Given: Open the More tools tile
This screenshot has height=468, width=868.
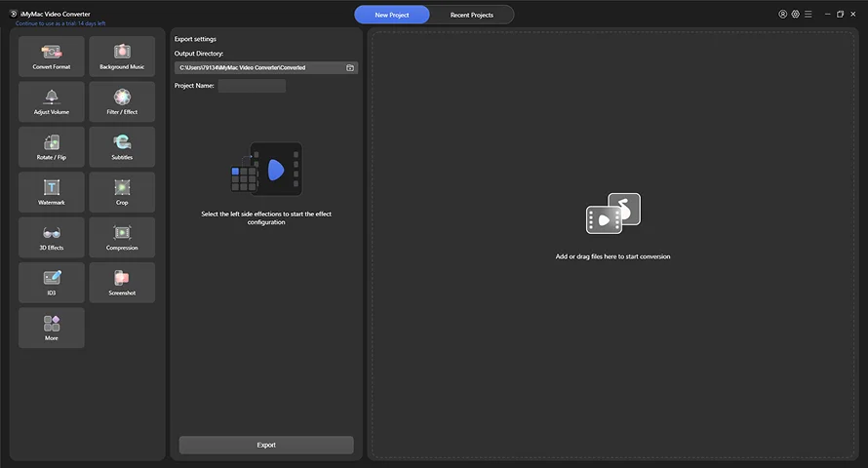Looking at the screenshot, I should point(52,328).
